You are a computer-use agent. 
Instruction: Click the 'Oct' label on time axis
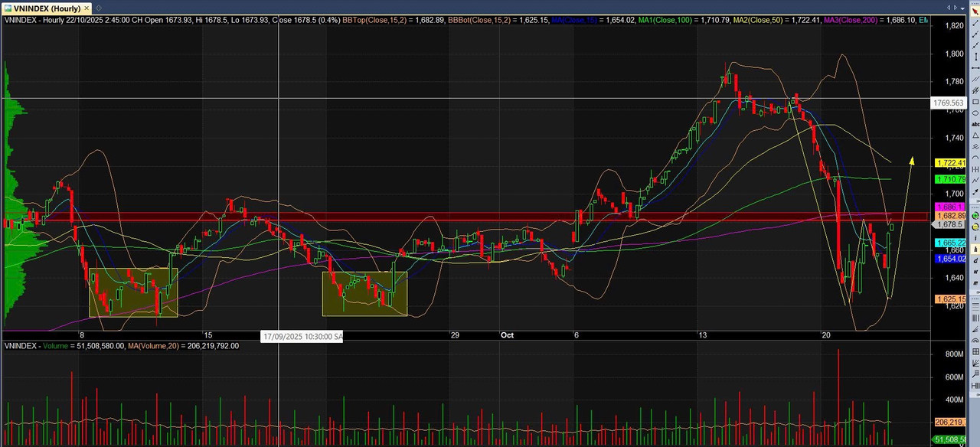507,335
